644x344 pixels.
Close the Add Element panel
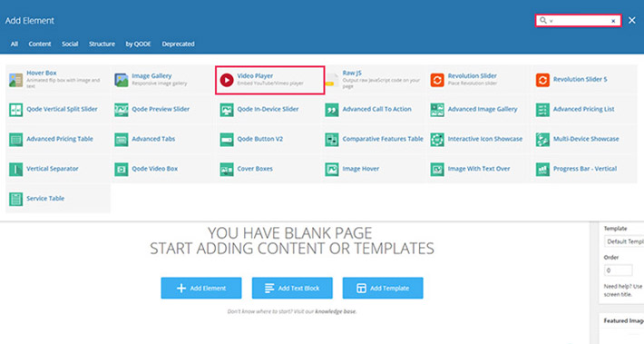pyautogui.click(x=632, y=20)
